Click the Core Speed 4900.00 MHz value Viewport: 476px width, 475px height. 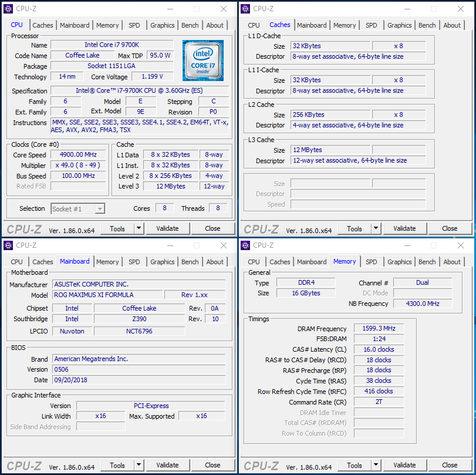[78, 154]
